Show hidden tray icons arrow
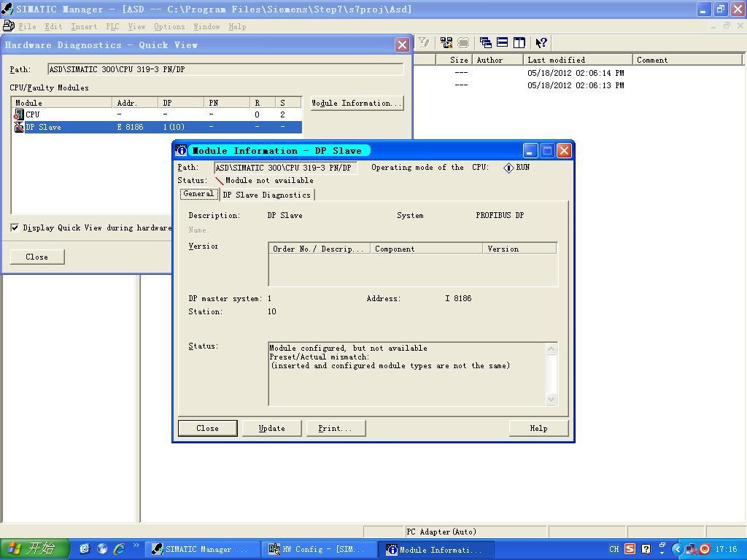Image resolution: width=747 pixels, height=560 pixels. click(x=677, y=549)
